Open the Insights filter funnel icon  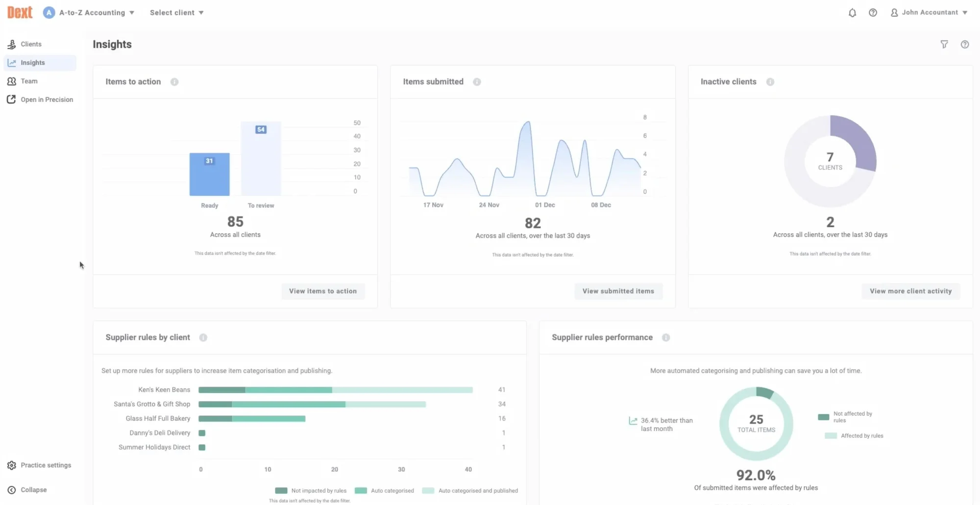coord(944,45)
